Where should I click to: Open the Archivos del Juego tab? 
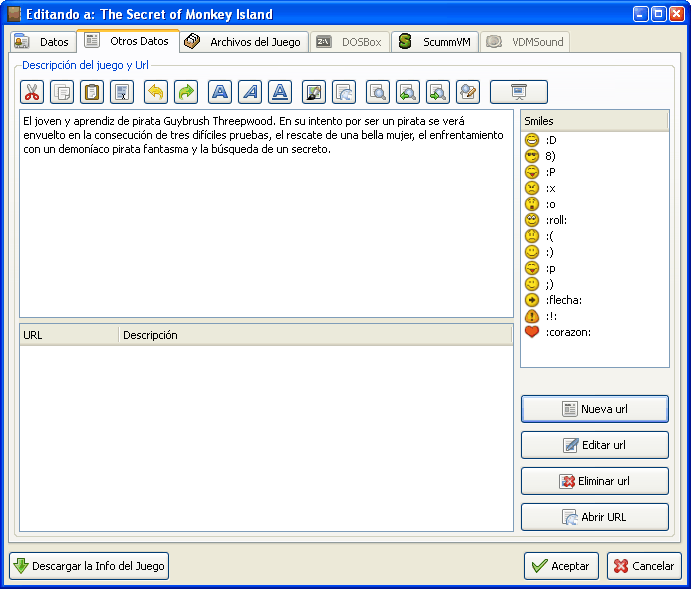click(x=244, y=42)
